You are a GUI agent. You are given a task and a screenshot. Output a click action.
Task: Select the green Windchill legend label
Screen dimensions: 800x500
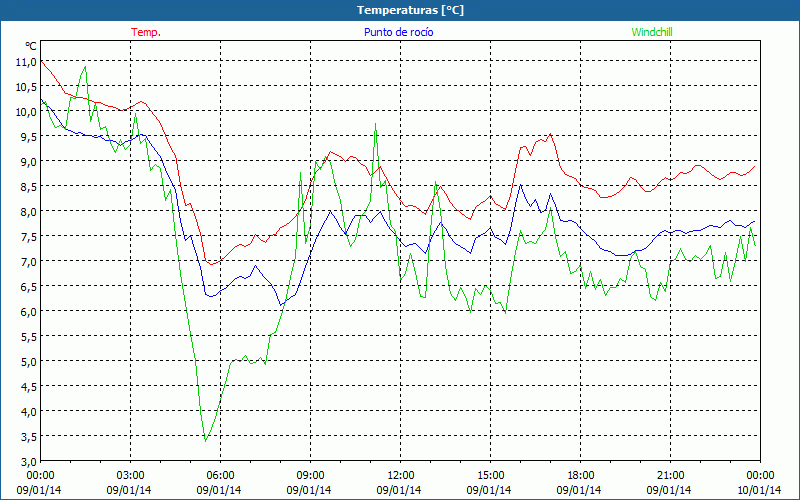pyautogui.click(x=652, y=32)
